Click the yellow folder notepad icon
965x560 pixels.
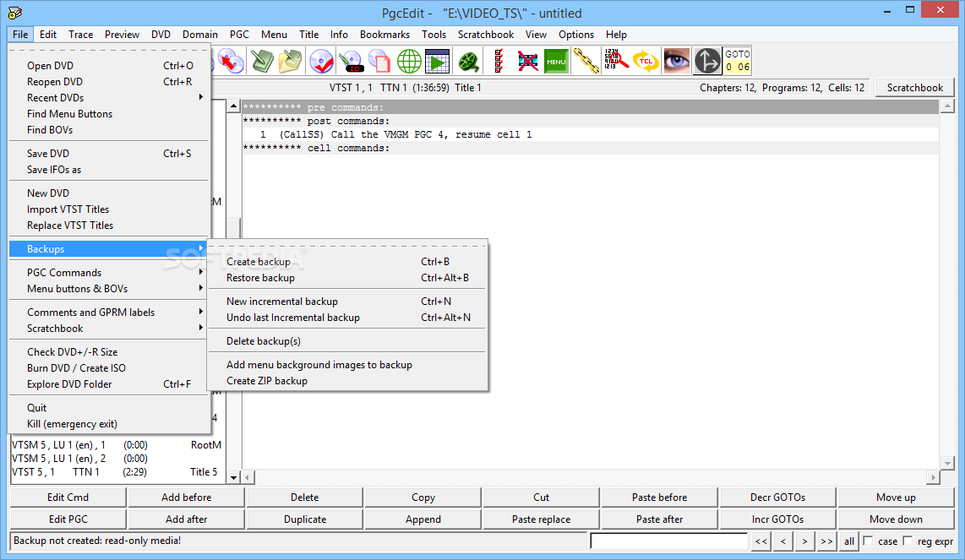[291, 61]
